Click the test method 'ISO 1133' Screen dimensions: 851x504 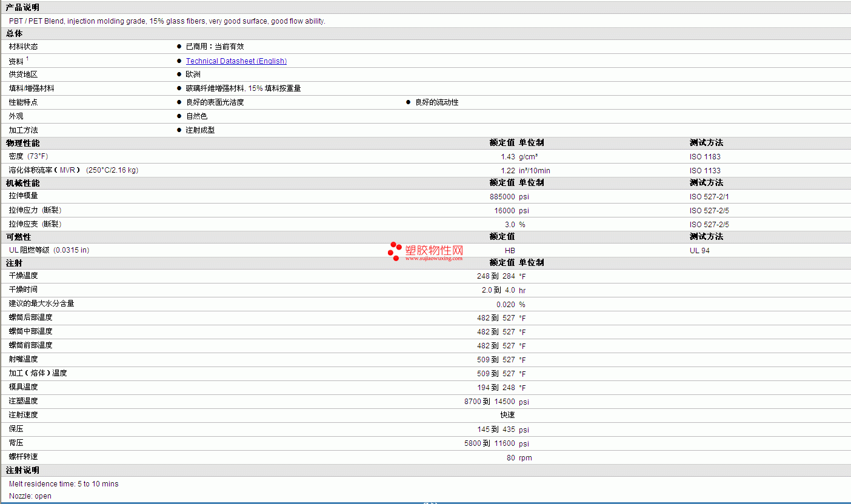point(705,171)
